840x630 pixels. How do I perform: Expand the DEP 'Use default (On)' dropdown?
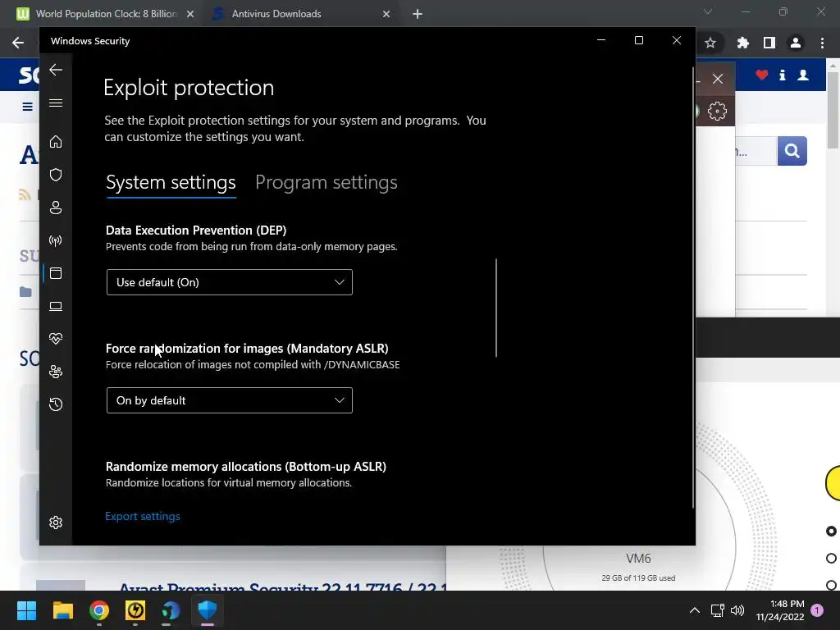pyautogui.click(x=230, y=282)
